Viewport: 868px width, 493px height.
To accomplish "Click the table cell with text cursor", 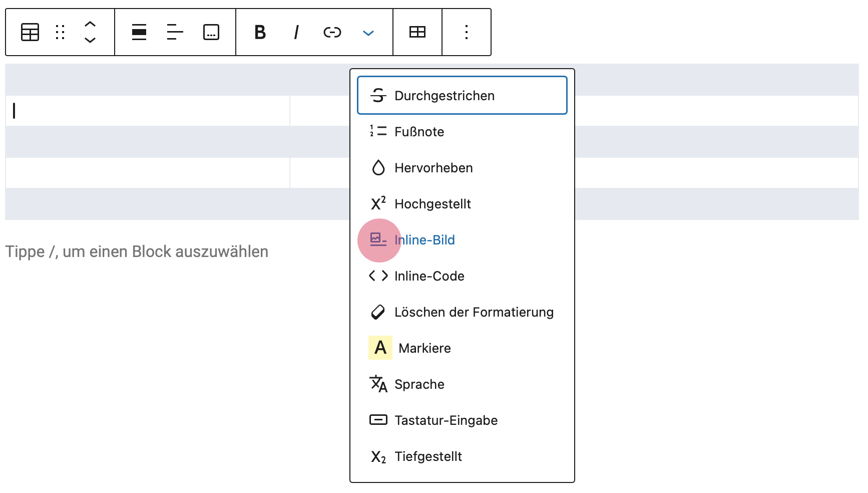I will point(148,111).
